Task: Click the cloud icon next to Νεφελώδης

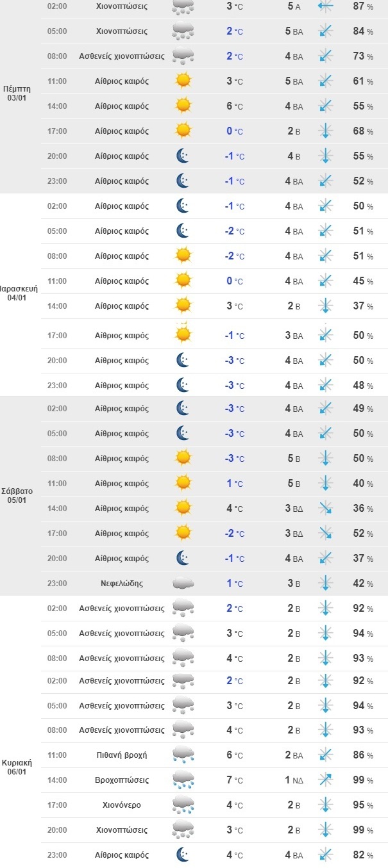Action: point(183,583)
